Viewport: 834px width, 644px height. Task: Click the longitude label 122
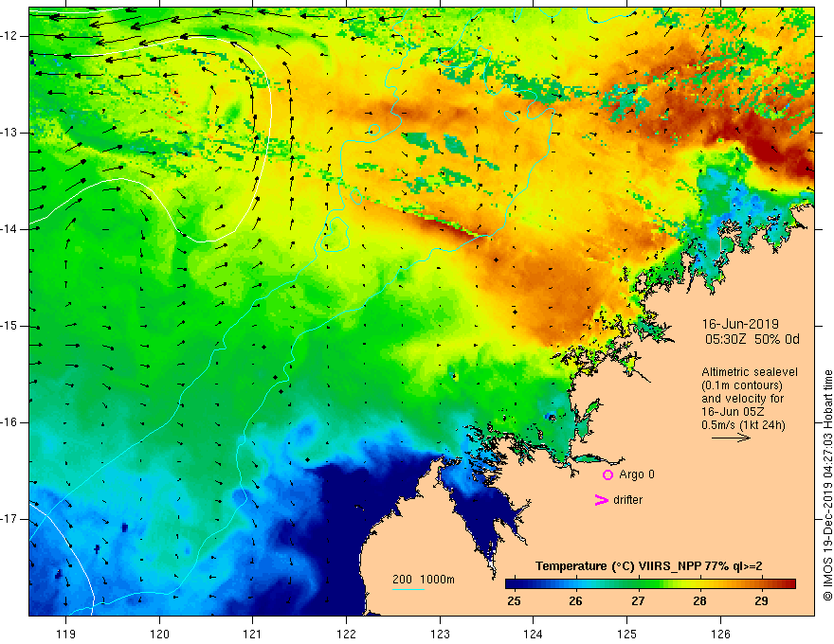[346, 634]
